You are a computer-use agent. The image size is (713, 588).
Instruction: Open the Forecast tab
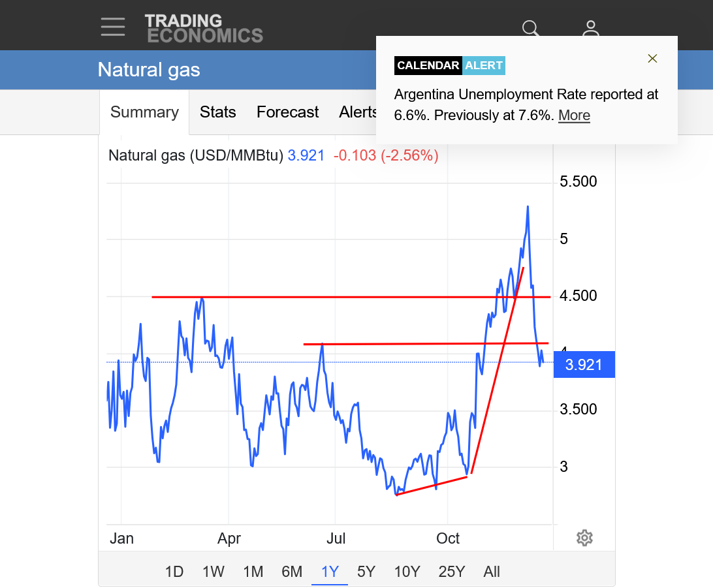coord(287,112)
